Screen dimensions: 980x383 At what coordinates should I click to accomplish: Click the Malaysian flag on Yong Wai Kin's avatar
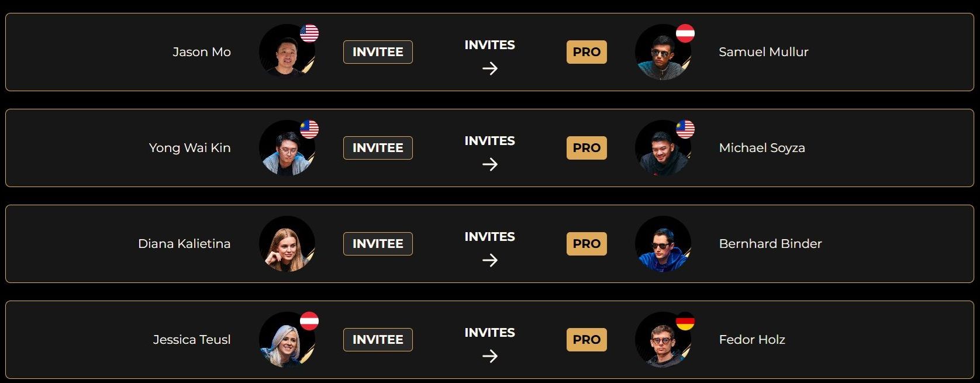(x=309, y=129)
